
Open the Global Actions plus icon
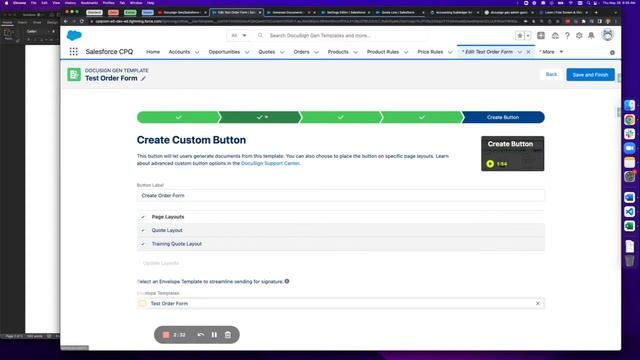541,36
